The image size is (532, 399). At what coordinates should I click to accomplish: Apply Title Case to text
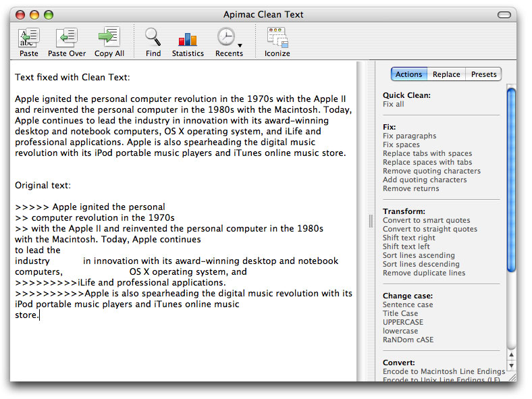tap(400, 313)
